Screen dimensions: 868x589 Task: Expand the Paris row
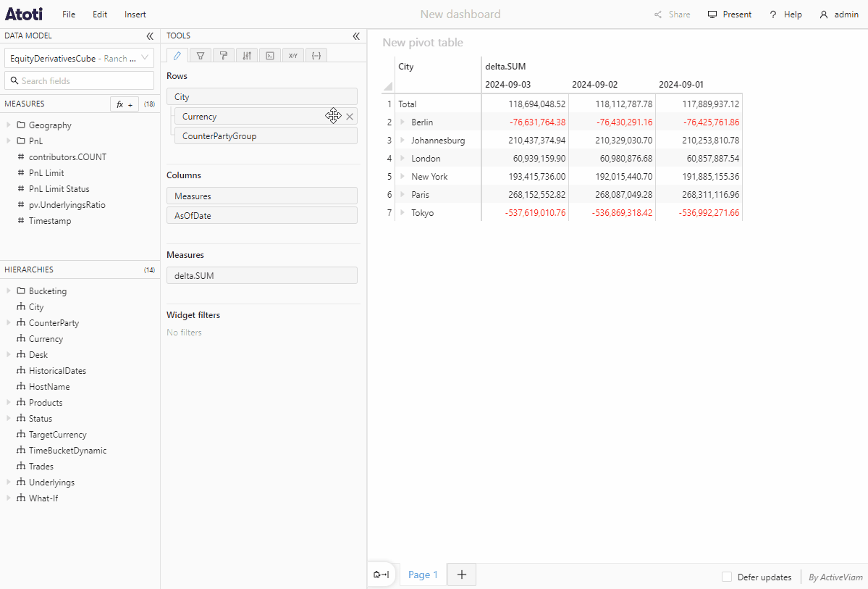click(x=403, y=194)
